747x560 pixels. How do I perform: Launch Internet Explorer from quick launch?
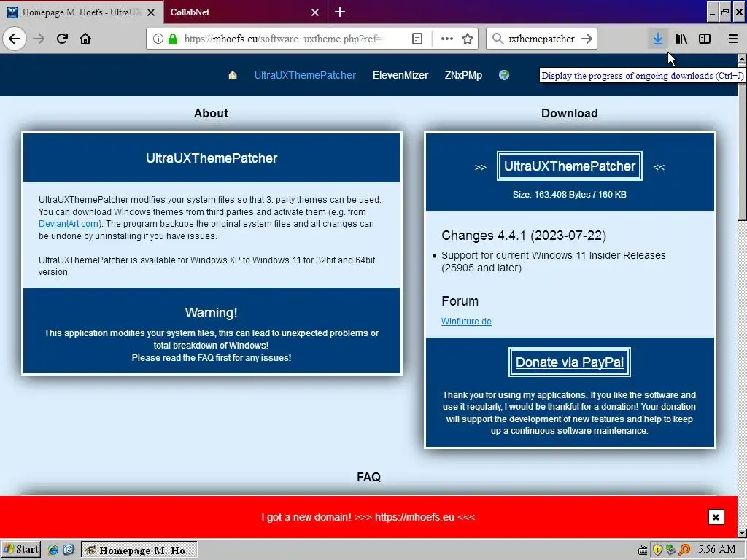click(x=53, y=550)
